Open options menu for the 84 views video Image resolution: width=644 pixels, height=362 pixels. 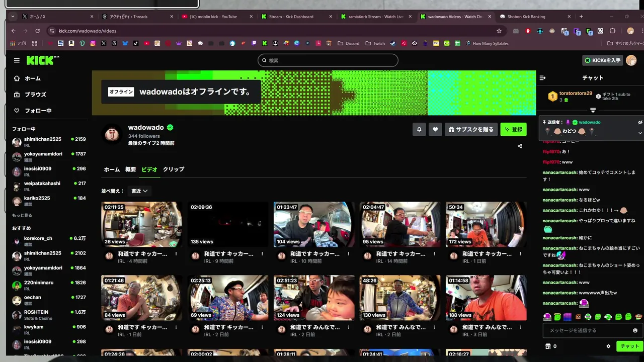coord(176,327)
